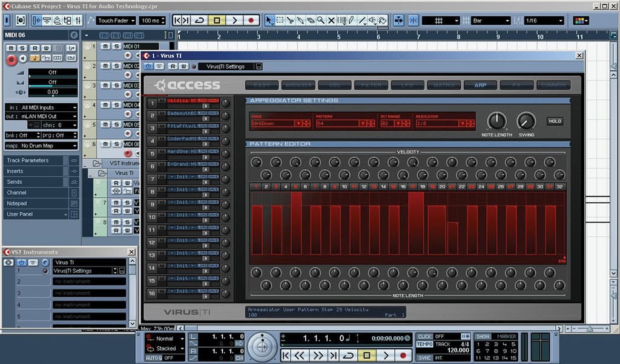Screen dimensions: 620x364
Task: Select part 2 BadsouthBC in Virus TI
Action: point(183,113)
